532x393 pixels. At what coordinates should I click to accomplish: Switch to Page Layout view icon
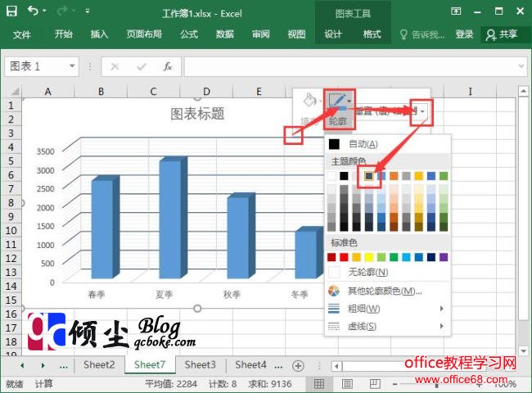pyautogui.click(x=347, y=384)
